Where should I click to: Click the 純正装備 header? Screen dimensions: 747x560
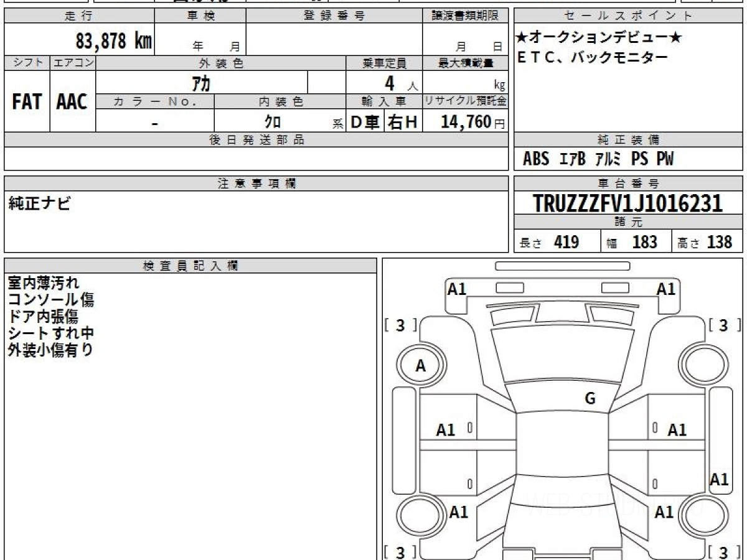coord(629,140)
